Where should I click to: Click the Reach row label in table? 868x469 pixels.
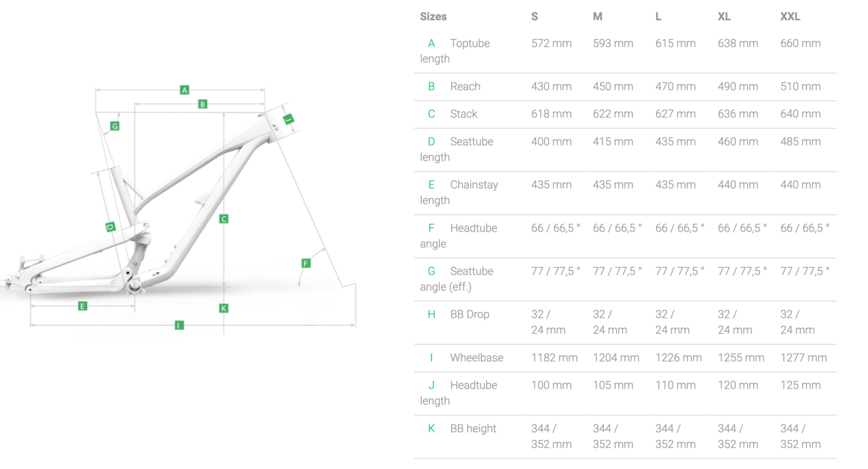click(465, 86)
